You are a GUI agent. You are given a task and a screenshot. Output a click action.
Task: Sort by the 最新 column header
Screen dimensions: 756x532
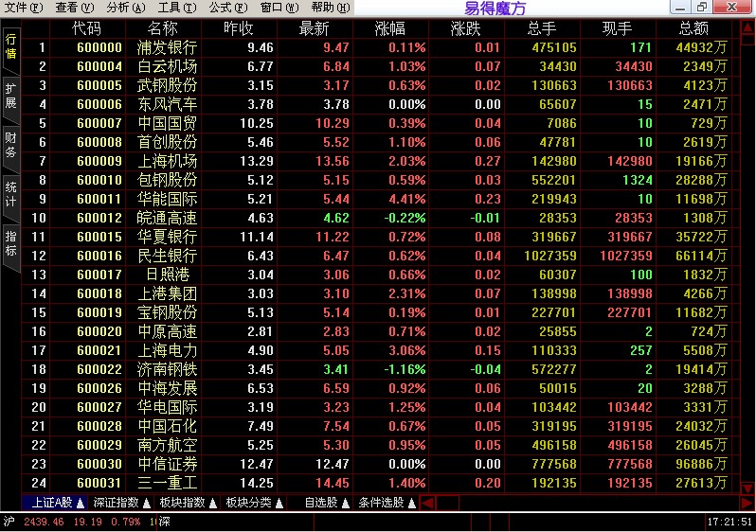pyautogui.click(x=314, y=28)
